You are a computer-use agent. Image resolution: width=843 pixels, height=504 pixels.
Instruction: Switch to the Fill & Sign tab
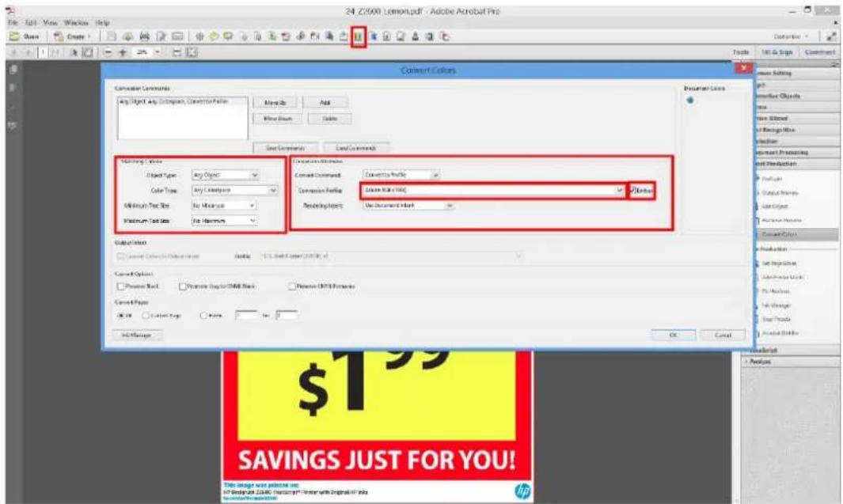click(777, 52)
